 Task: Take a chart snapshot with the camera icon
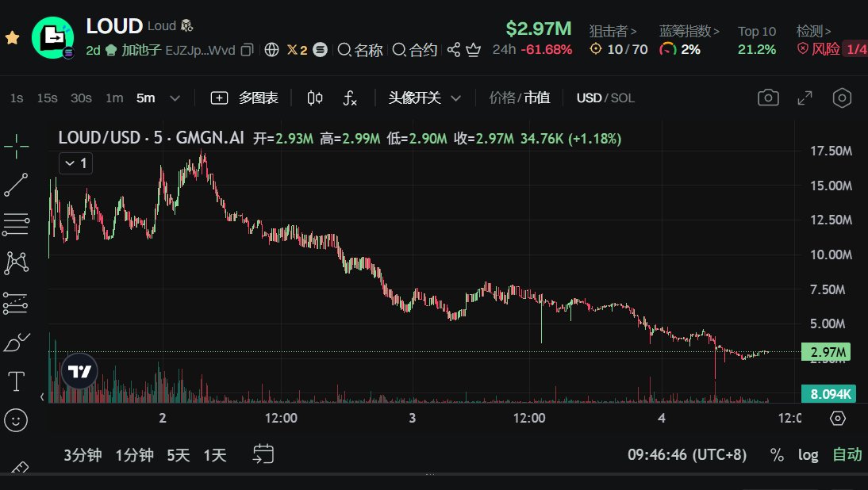(768, 98)
